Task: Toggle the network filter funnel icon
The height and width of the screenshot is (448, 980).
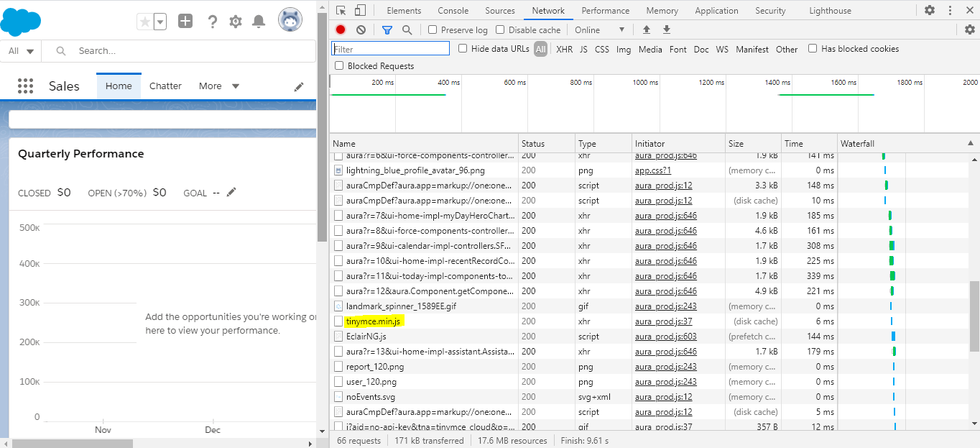Action: [387, 29]
